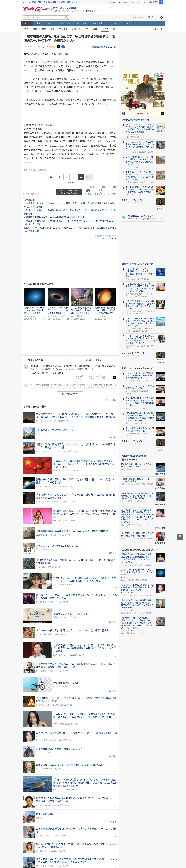Select the エキスパート navigation tab
Image resolution: width=186 pixels, height=868 pixels.
point(64,24)
